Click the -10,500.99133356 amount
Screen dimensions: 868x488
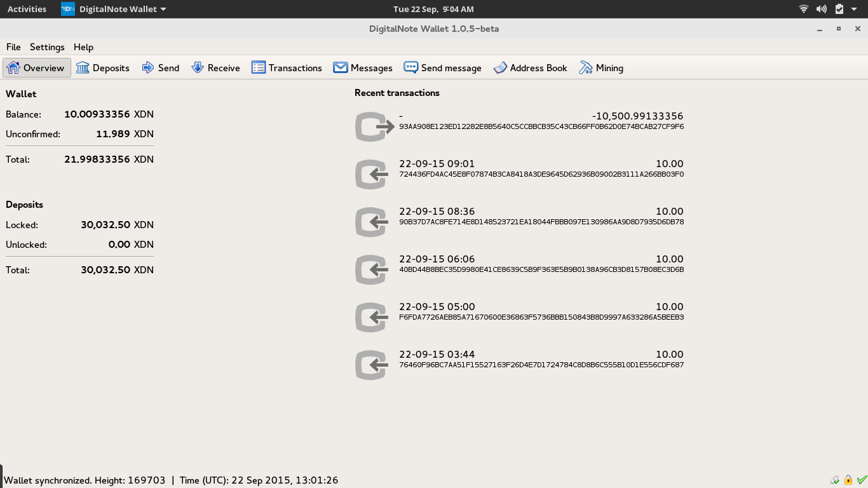coord(637,116)
